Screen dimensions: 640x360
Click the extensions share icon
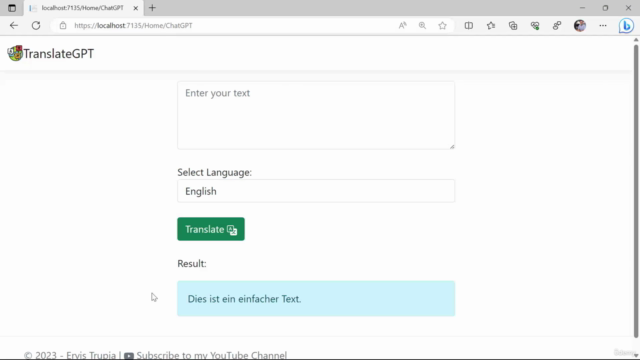coord(557,25)
